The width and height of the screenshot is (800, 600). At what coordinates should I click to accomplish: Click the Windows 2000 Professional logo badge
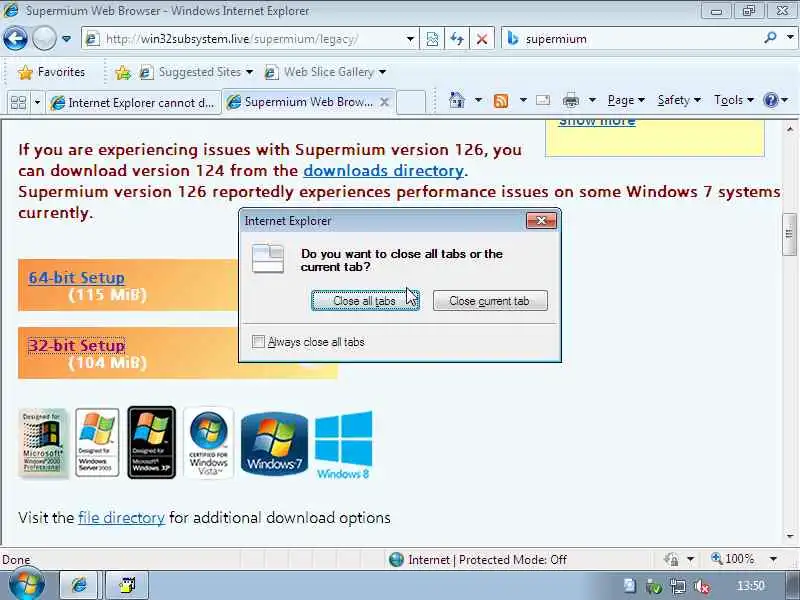click(43, 443)
